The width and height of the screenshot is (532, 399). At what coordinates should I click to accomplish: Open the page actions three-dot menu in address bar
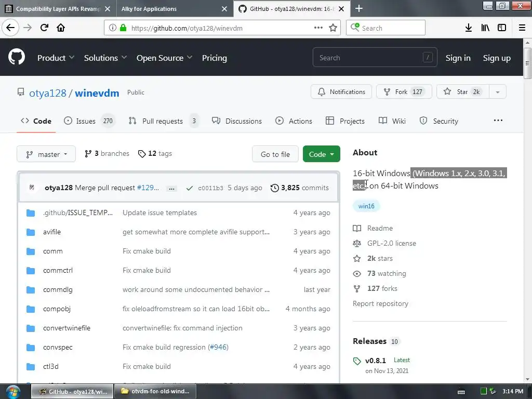tap(318, 28)
